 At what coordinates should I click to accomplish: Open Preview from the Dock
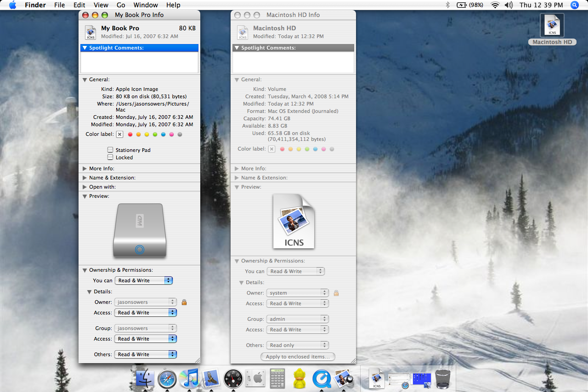tap(344, 379)
